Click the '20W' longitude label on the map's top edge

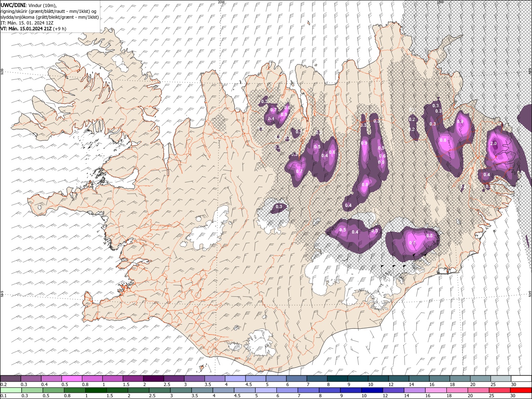point(221,2)
